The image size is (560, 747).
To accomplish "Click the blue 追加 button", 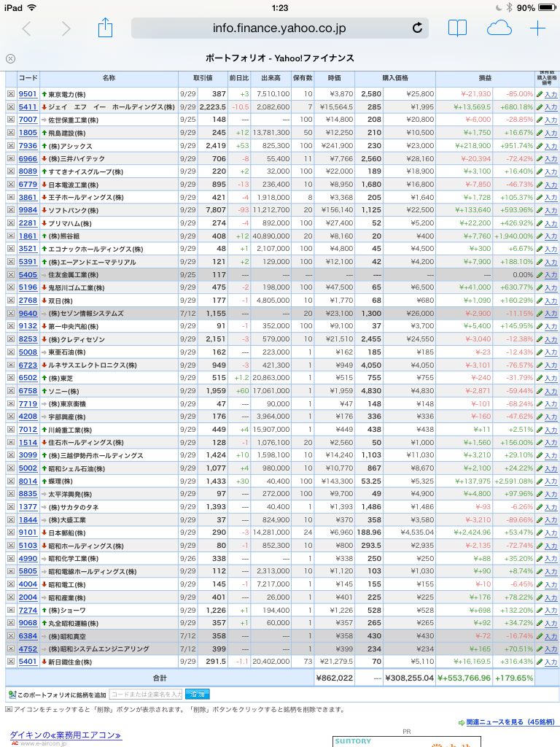I will (x=197, y=694).
